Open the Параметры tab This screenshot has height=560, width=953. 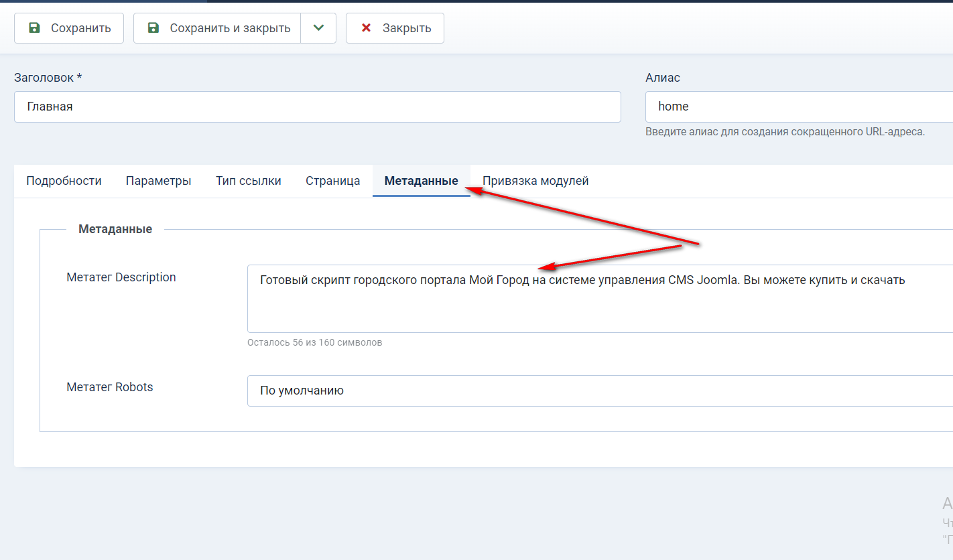(158, 181)
